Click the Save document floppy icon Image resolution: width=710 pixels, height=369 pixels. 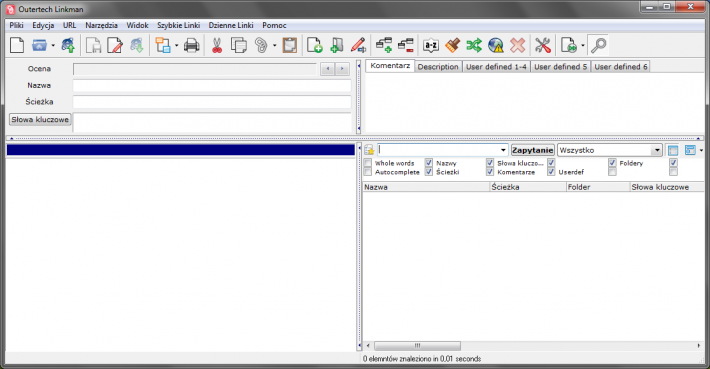click(93, 45)
